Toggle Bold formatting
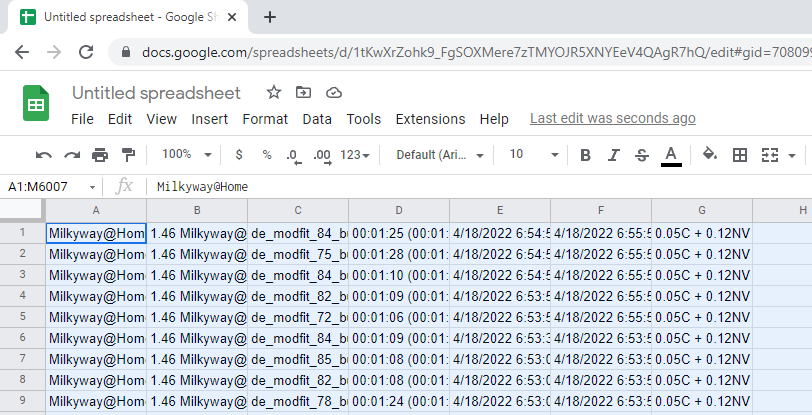812x415 pixels. click(585, 155)
